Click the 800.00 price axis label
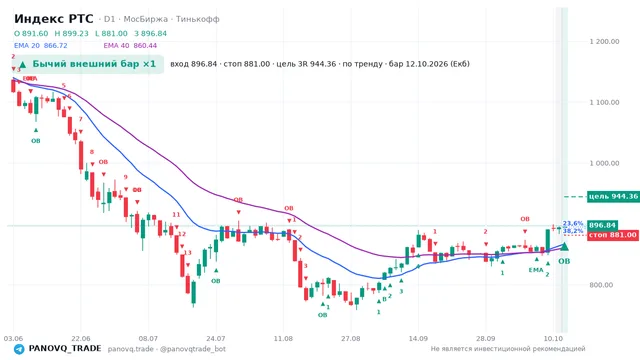The width and height of the screenshot is (640, 360). pos(601,285)
